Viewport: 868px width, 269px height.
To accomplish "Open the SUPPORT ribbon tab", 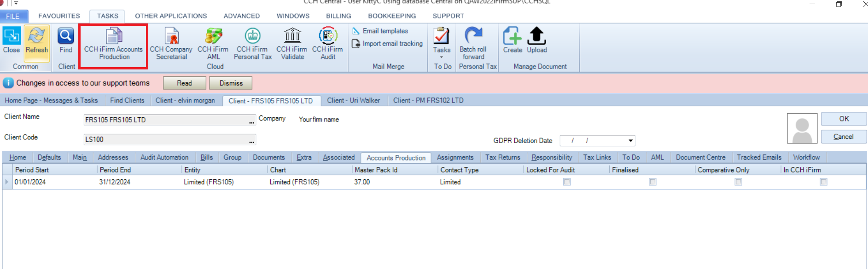I will pos(448,16).
